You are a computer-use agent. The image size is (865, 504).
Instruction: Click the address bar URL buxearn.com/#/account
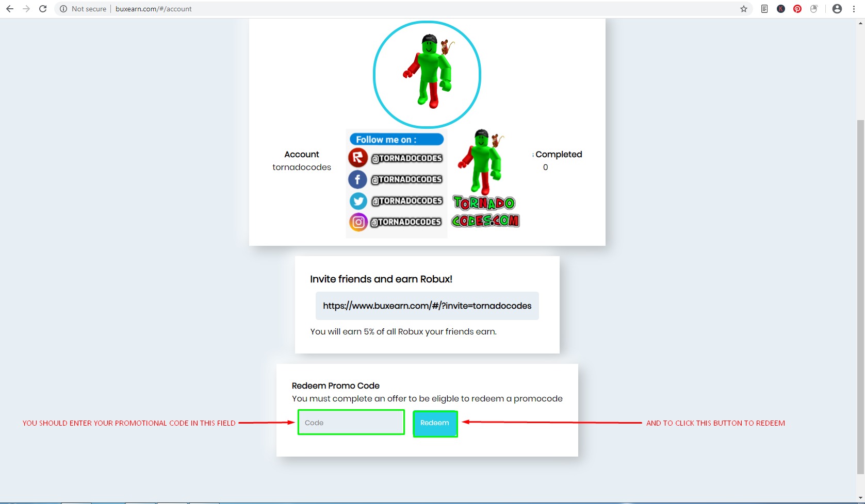click(154, 9)
